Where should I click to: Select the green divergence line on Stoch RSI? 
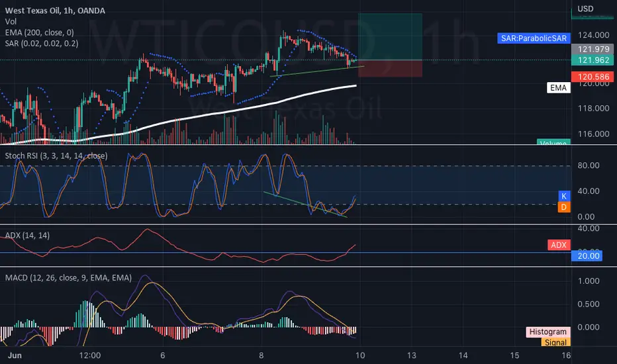pos(305,205)
